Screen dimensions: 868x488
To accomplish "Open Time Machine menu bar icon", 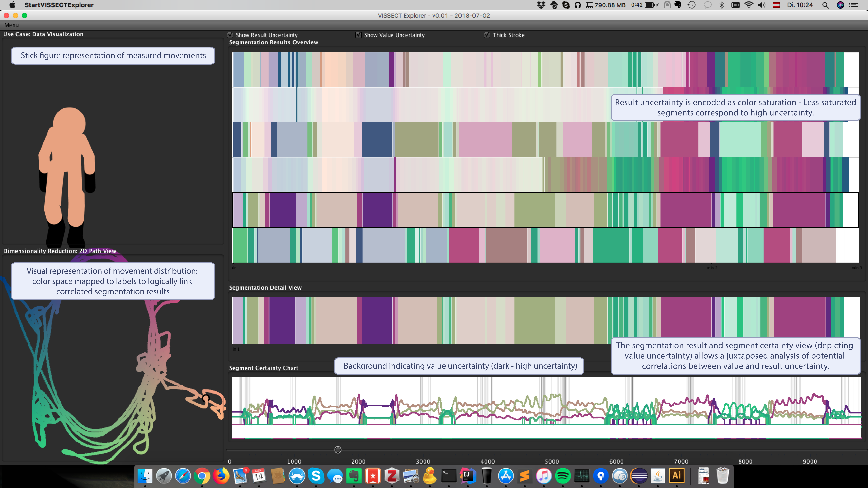I will point(691,5).
